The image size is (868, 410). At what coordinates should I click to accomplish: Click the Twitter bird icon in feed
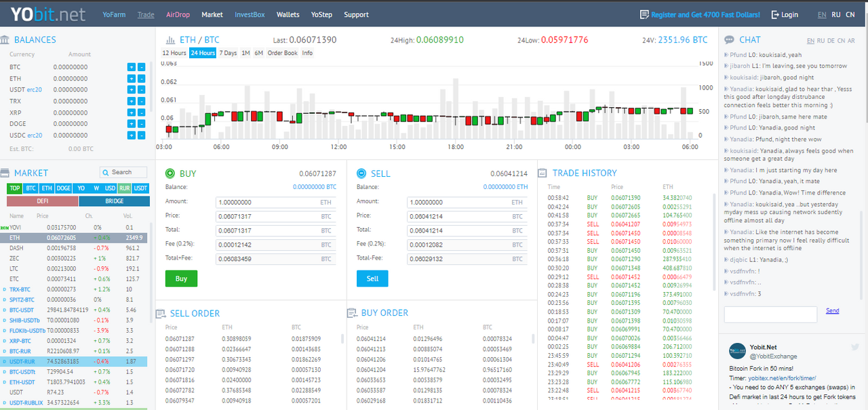[x=855, y=348]
